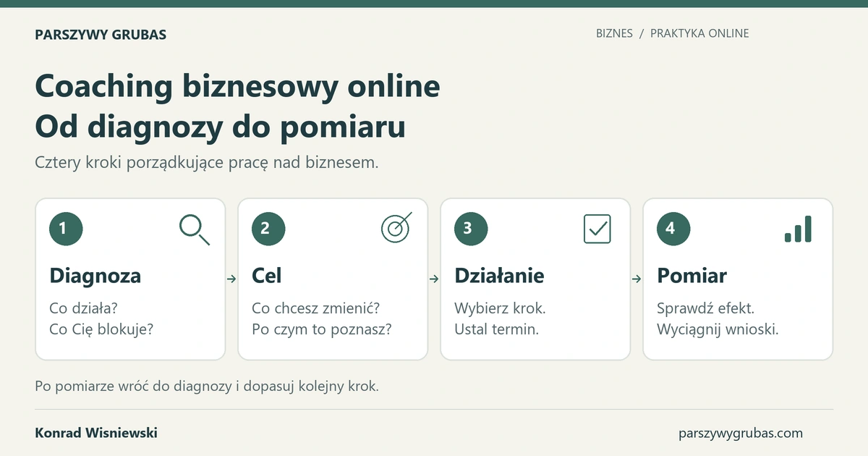Click the target icon on Cel card
868x456 pixels.
tap(396, 228)
